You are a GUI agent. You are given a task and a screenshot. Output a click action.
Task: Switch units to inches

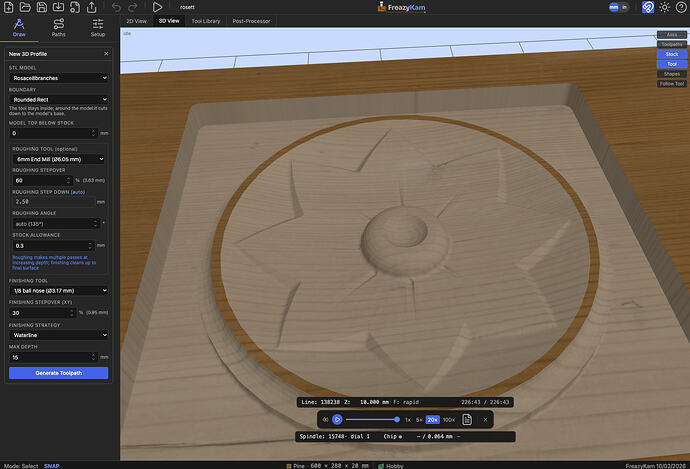[x=624, y=7]
